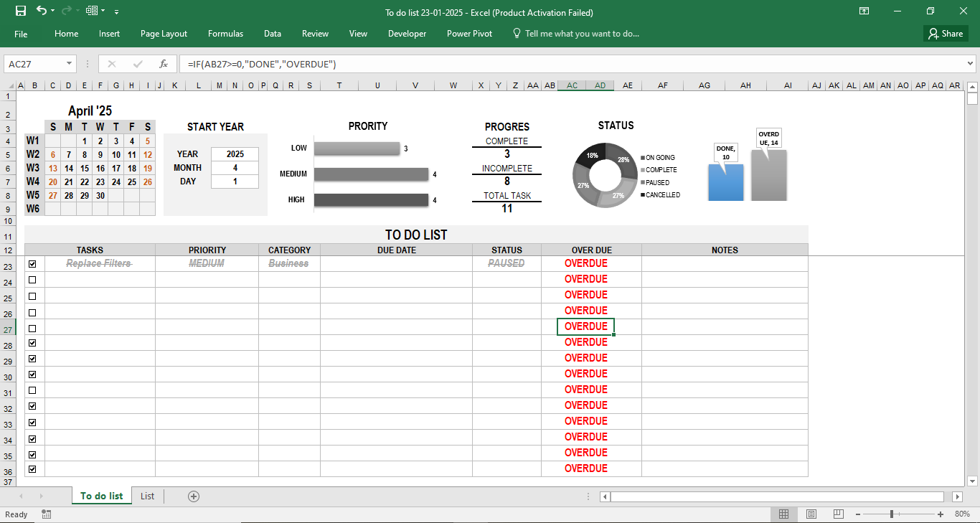Image resolution: width=980 pixels, height=523 pixels.
Task: Open the Name Box dropdown
Action: [x=70, y=63]
